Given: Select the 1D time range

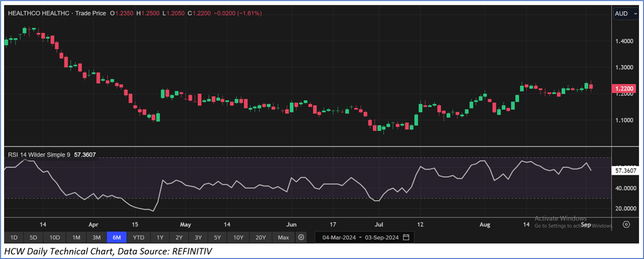Looking at the screenshot, I should [x=14, y=237].
